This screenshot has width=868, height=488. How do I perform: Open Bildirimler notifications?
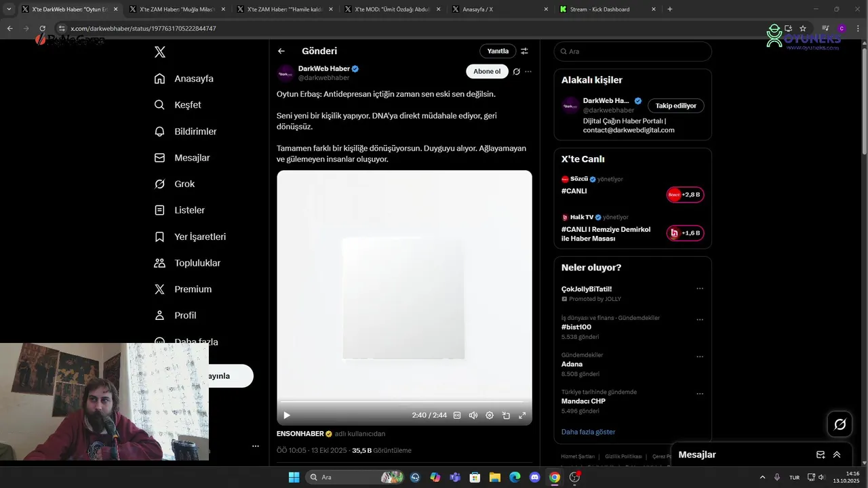click(x=185, y=131)
